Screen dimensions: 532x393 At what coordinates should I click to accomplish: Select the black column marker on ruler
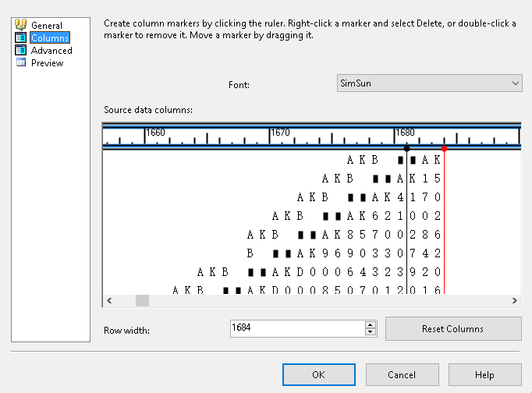click(406, 148)
